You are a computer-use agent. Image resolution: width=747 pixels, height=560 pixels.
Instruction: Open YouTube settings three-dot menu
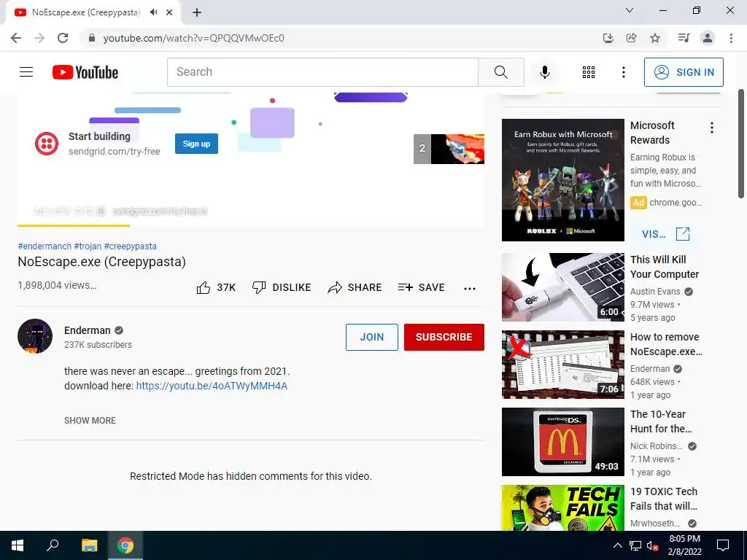623,72
